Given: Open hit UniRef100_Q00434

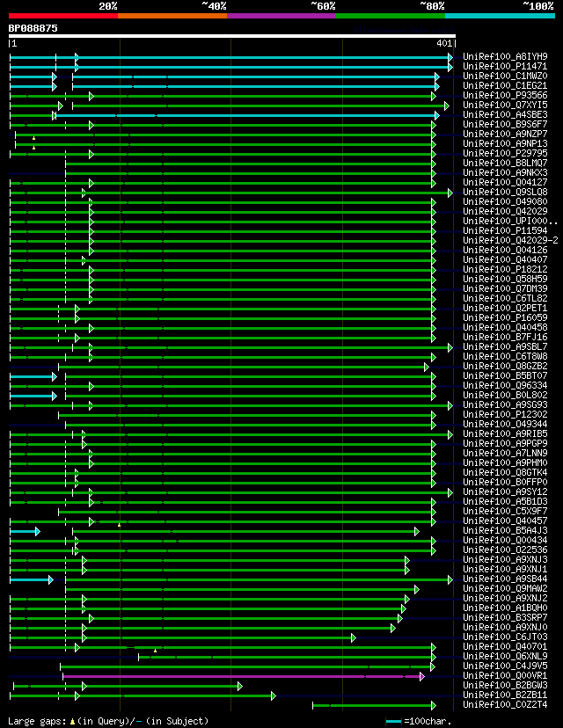Looking at the screenshot, I should pyautogui.click(x=505, y=540).
